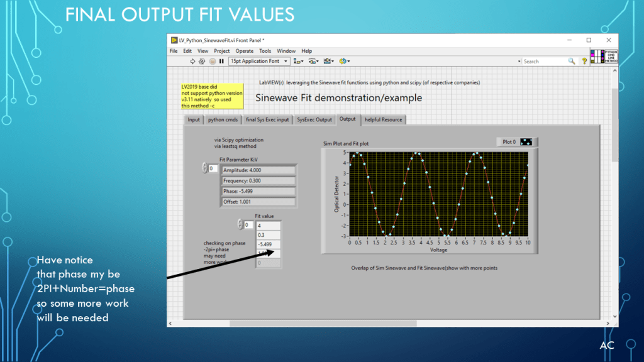
Task: Open the Resize Objects tool
Action: click(x=328, y=61)
